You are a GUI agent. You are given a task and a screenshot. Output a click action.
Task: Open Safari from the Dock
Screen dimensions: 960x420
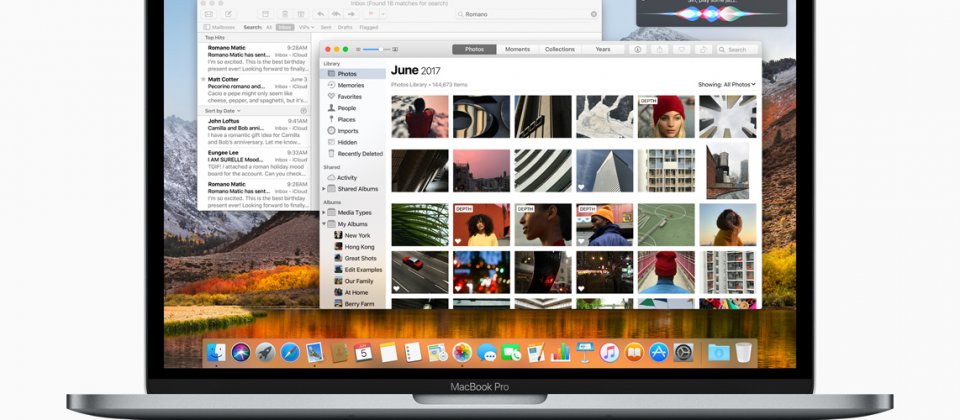290,352
